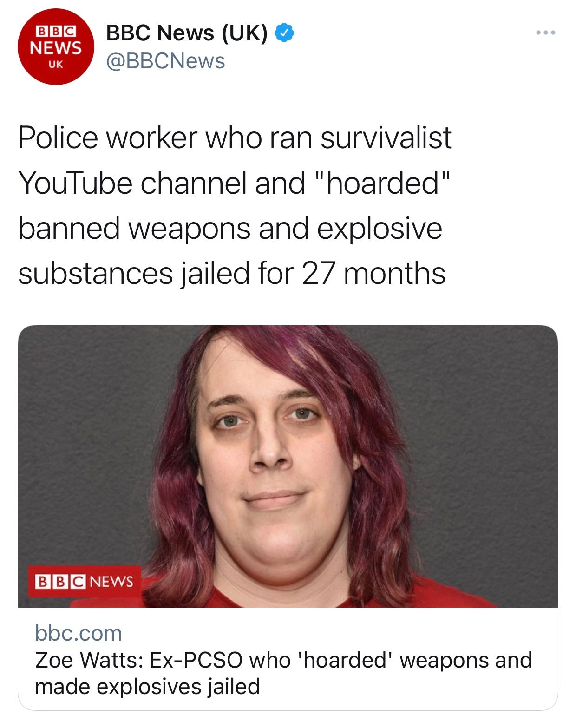Screen dimensions: 576x728
Task: Open the BBC News (UK) display name
Action: [187, 33]
